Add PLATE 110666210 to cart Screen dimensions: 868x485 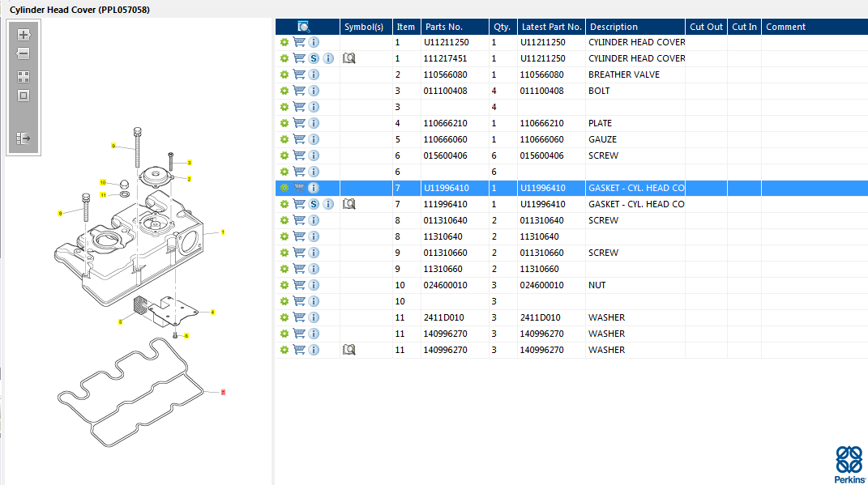tap(299, 123)
